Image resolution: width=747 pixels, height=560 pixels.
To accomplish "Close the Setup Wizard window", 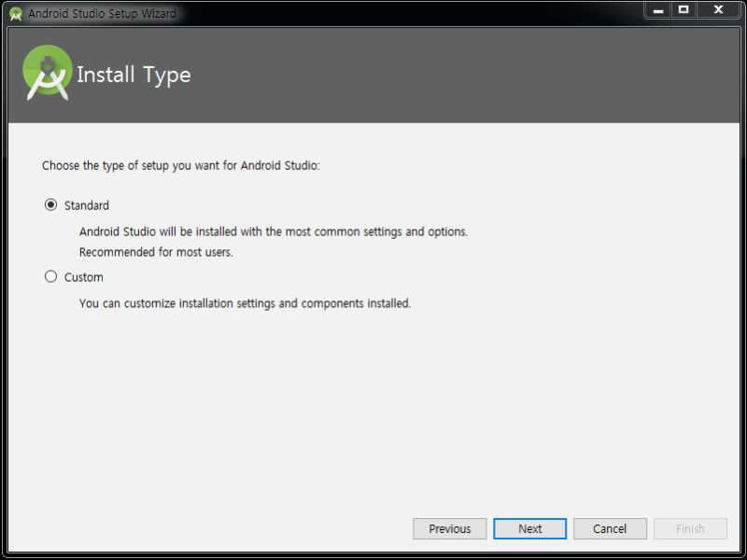I will coord(718,9).
